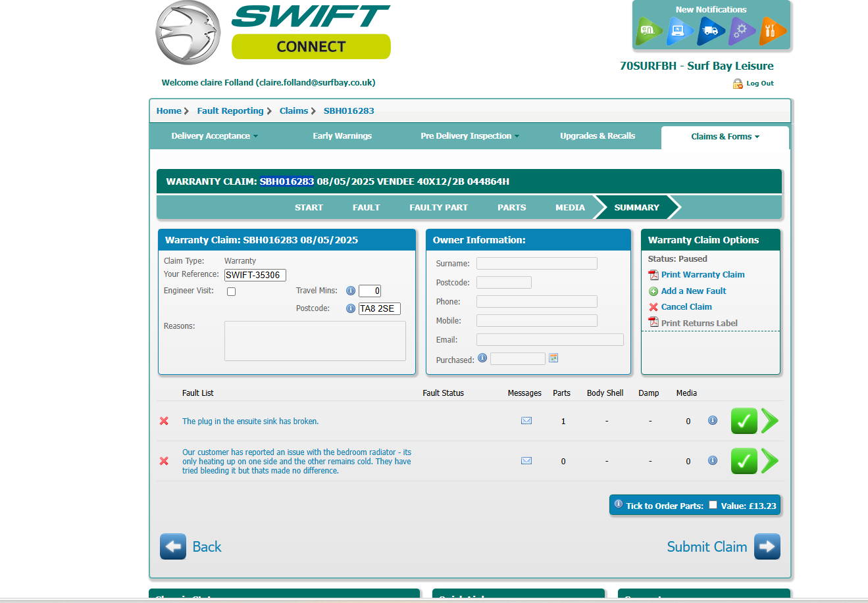
Task: Click the Reasons text area
Action: [x=315, y=341]
